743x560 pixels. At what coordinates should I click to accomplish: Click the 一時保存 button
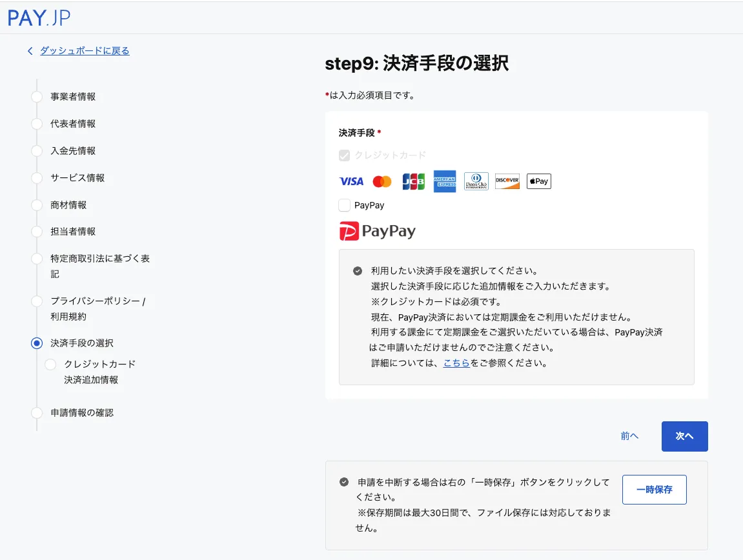click(x=654, y=490)
